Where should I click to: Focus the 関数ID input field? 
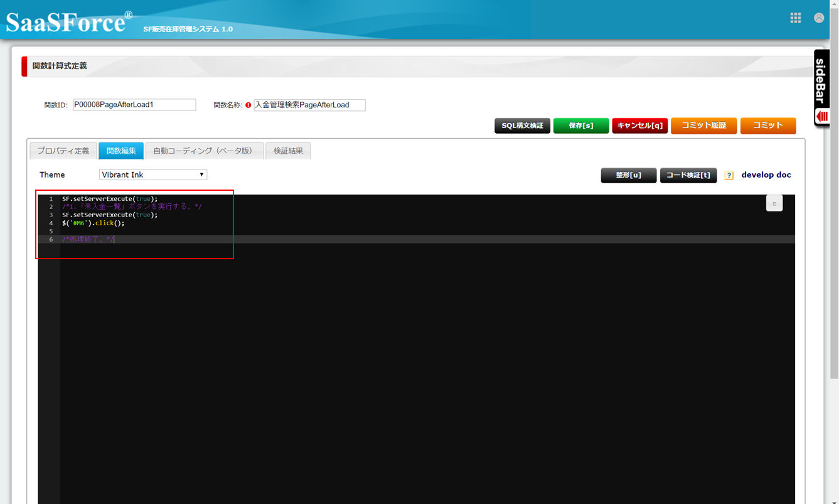134,105
